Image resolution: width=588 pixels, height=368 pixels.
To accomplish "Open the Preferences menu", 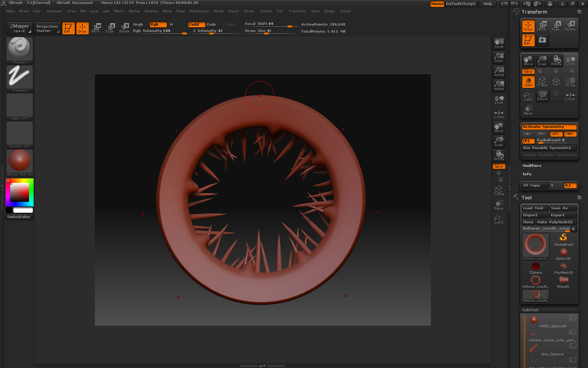I will [x=199, y=11].
